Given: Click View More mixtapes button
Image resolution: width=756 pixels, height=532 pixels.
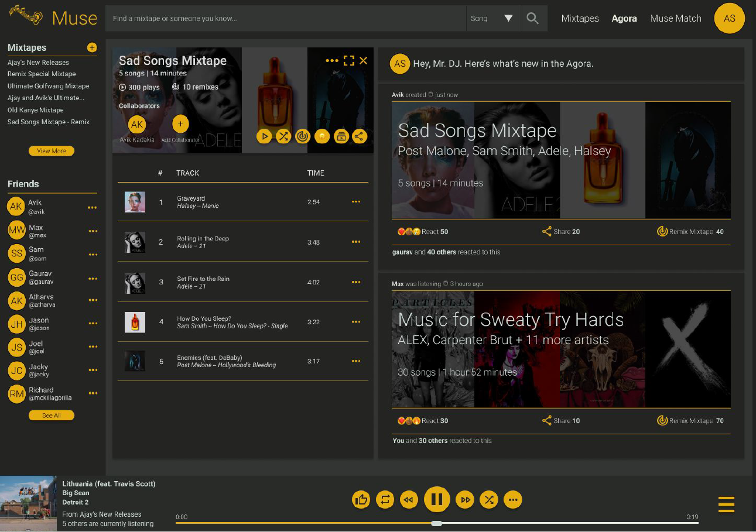Looking at the screenshot, I should click(52, 151).
